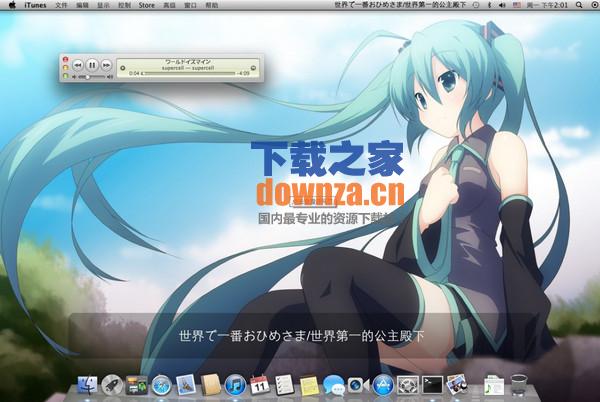This screenshot has width=600, height=402.
Task: Open FaceTime from the dock
Action: (358, 385)
